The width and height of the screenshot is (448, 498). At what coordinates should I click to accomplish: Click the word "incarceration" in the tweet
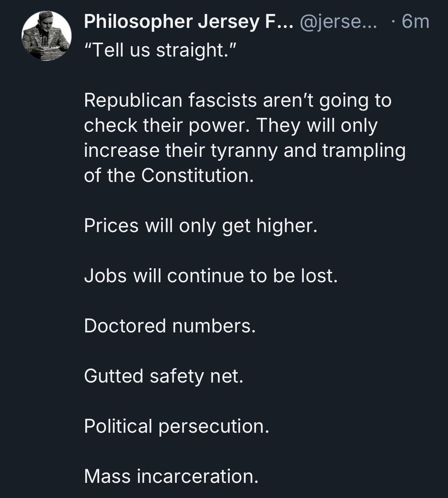pos(198,477)
